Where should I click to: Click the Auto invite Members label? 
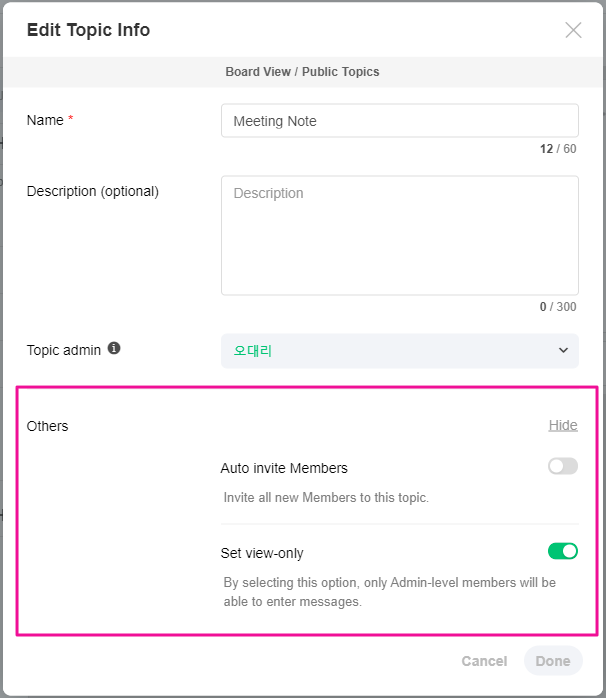coord(284,468)
